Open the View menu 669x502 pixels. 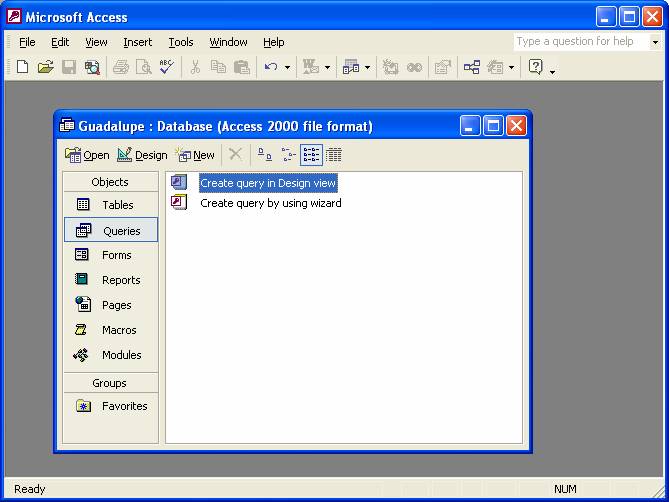pos(96,42)
